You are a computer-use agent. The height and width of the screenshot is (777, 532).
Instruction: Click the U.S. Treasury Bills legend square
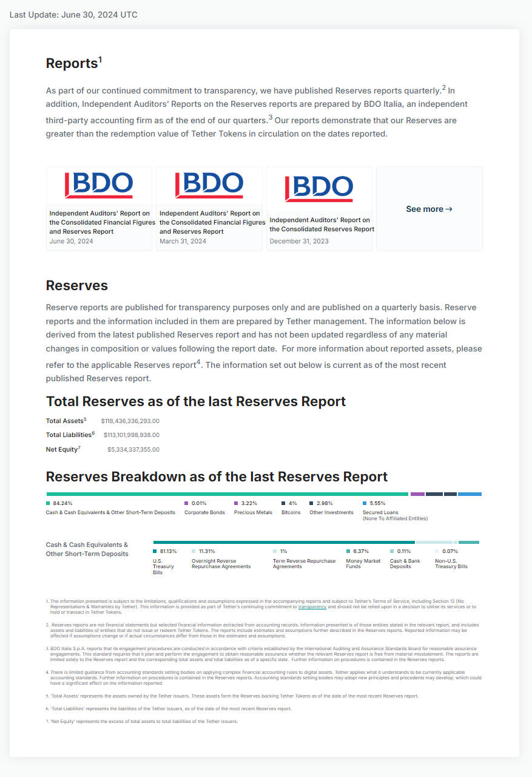[155, 551]
